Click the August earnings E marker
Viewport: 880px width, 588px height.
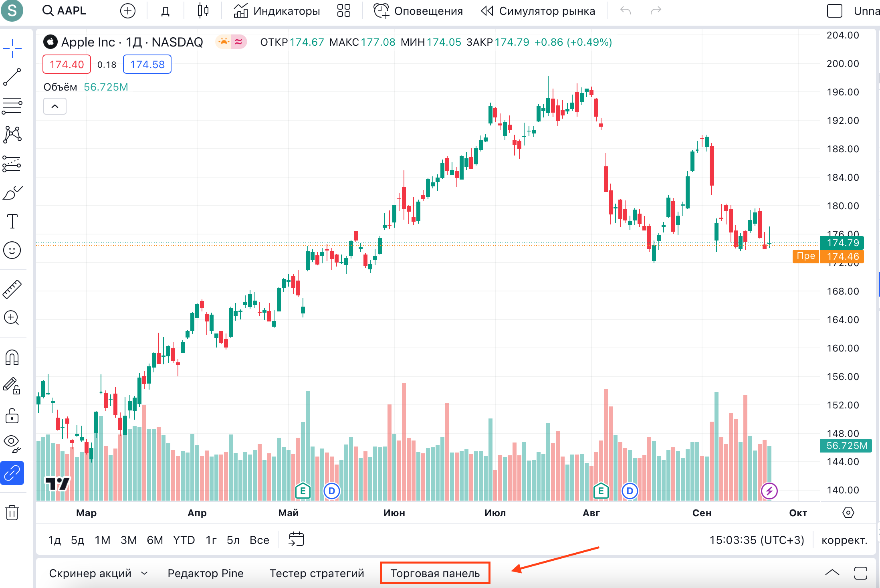click(601, 491)
